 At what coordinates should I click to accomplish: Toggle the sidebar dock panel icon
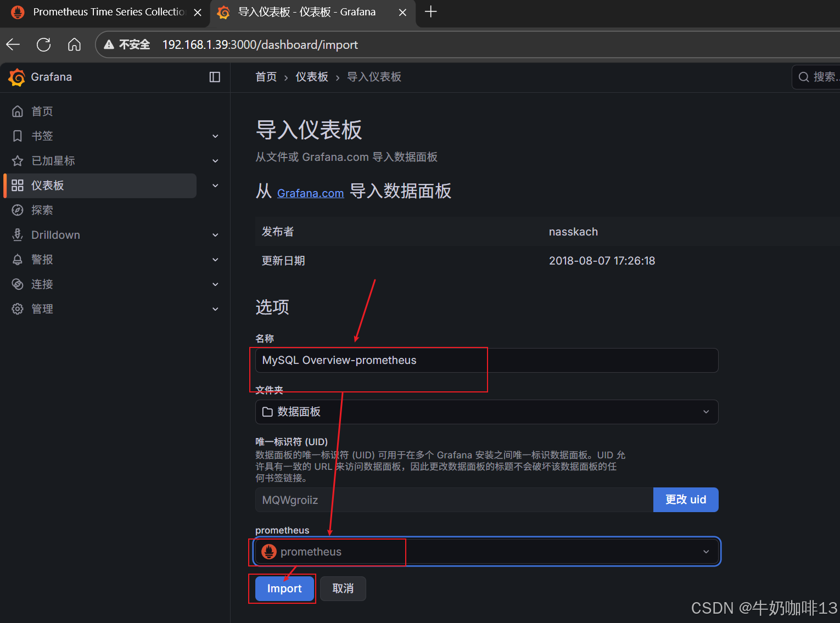215,77
